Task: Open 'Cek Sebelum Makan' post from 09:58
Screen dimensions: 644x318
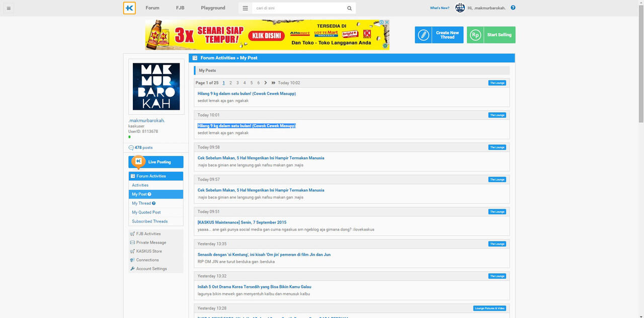Action: (261, 158)
